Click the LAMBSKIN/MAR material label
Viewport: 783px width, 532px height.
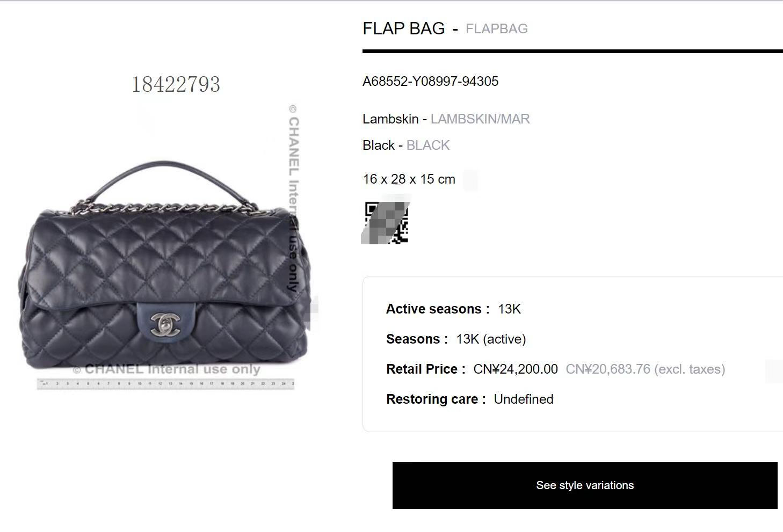[480, 119]
